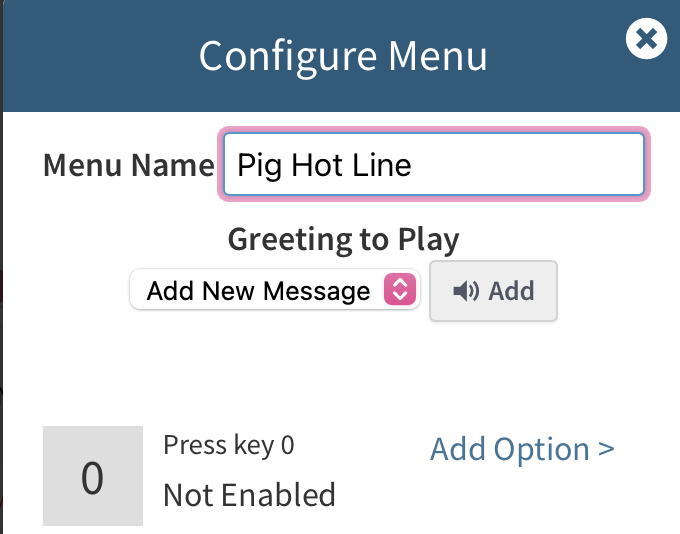Screen dimensions: 680x534
Task: Select the gray 0 key tile
Action: 93,477
